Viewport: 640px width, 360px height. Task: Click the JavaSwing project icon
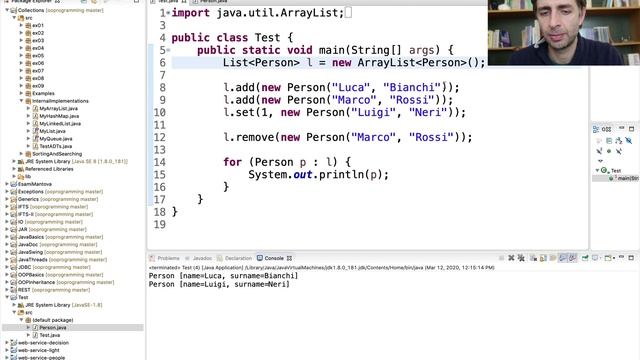point(13,252)
